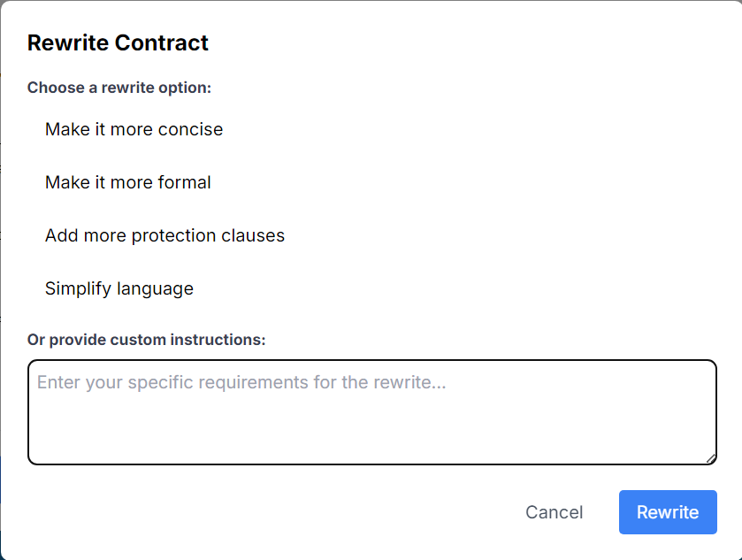Apply a more formal tone option
This screenshot has height=560, width=742.
tap(128, 182)
